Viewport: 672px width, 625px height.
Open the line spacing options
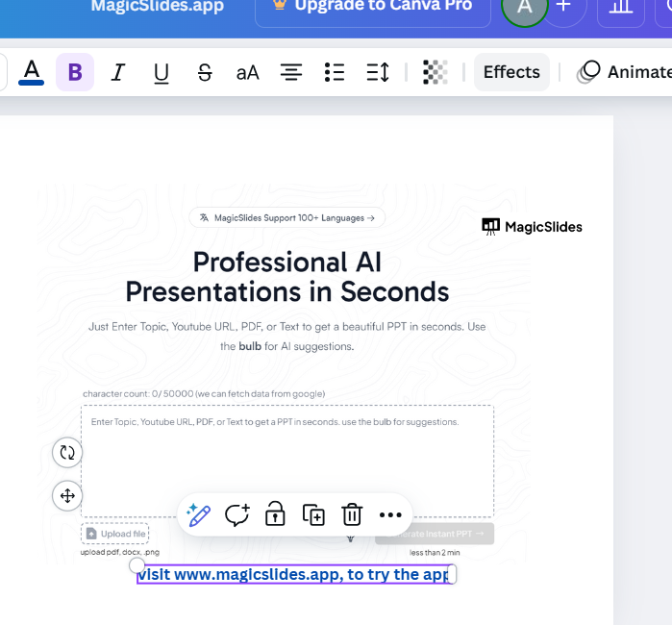(378, 72)
